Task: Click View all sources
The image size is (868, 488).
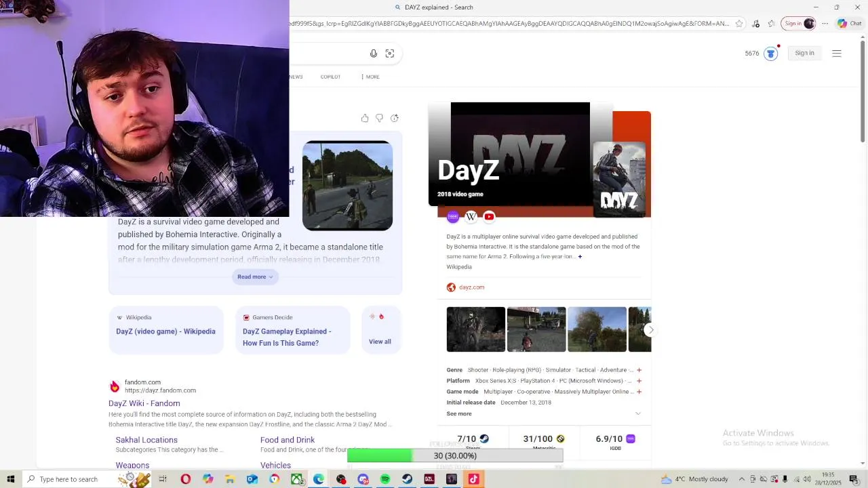Action: click(x=380, y=342)
